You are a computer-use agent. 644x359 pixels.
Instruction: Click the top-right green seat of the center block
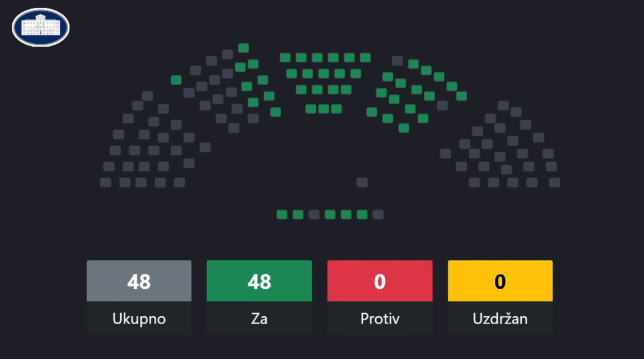pyautogui.click(x=365, y=57)
